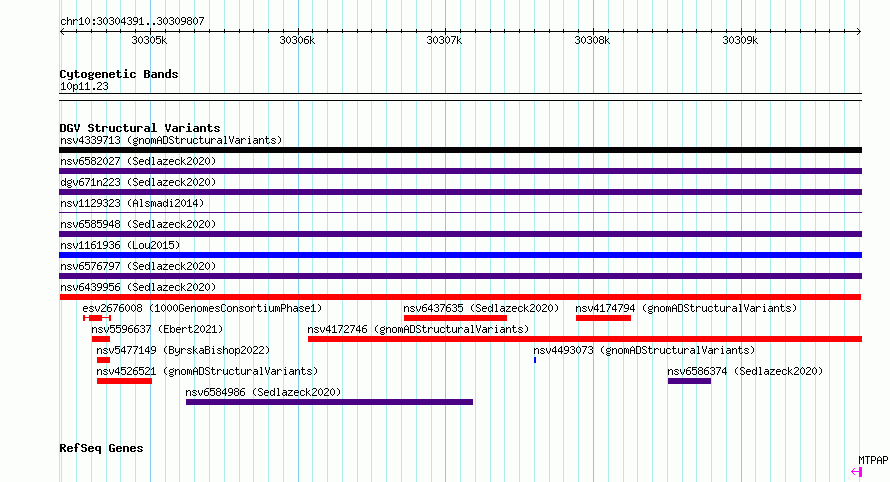Click the 10p11.23 band label
The width and height of the screenshot is (890, 482).
84,86
